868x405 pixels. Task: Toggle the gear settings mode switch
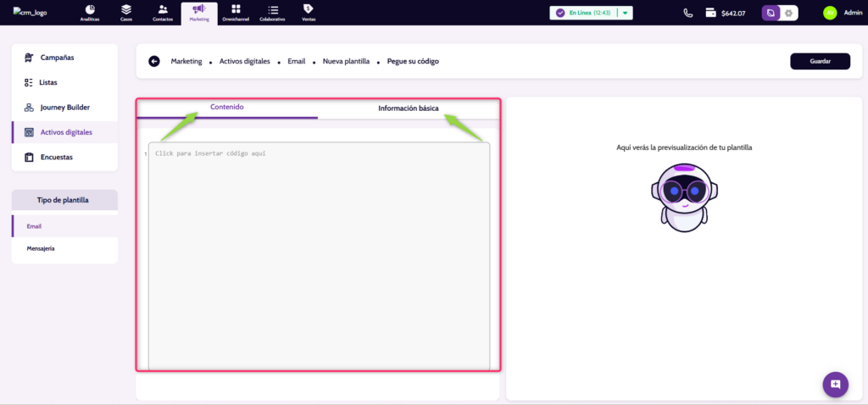788,13
